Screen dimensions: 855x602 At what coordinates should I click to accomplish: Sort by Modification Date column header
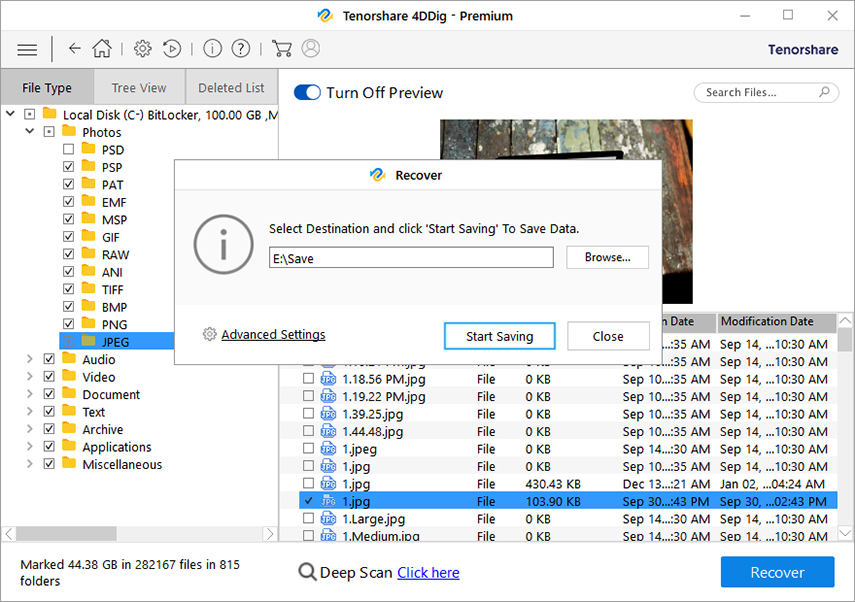click(x=776, y=322)
